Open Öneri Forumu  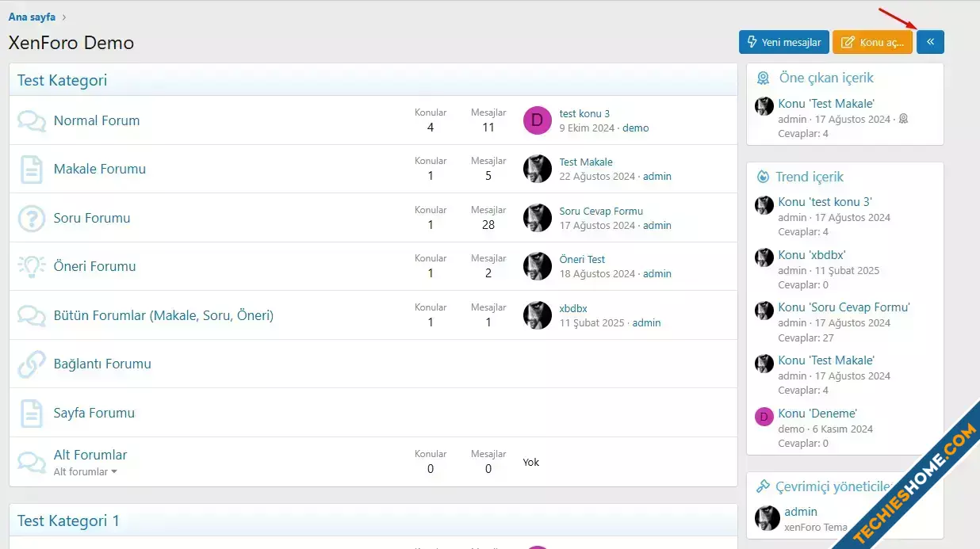click(x=95, y=266)
